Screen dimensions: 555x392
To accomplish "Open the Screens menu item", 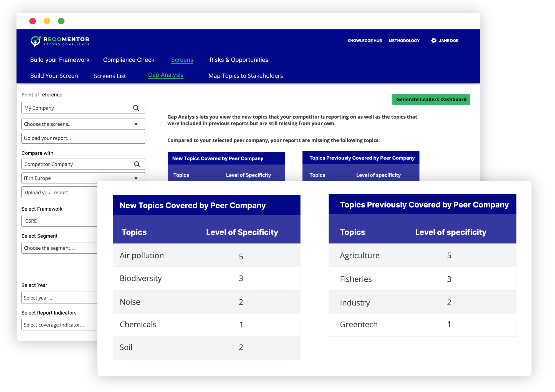I will point(181,60).
